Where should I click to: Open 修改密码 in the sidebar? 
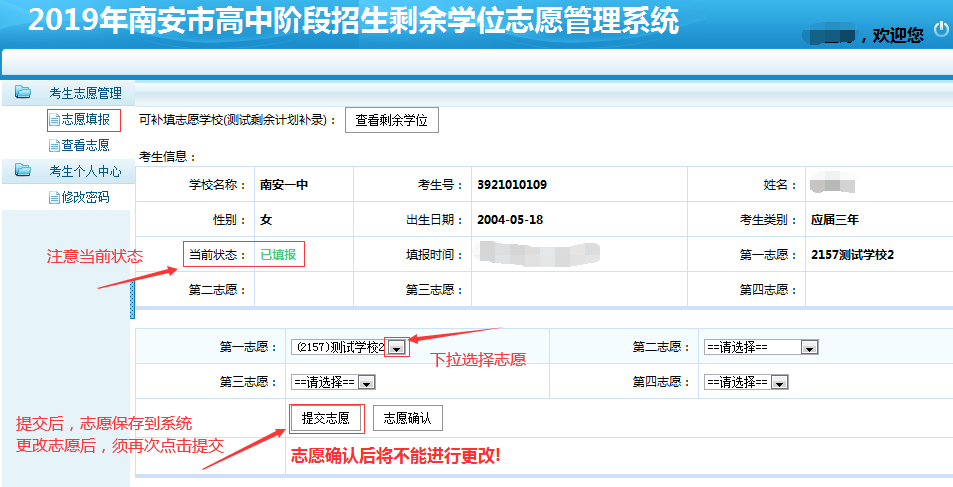click(86, 198)
